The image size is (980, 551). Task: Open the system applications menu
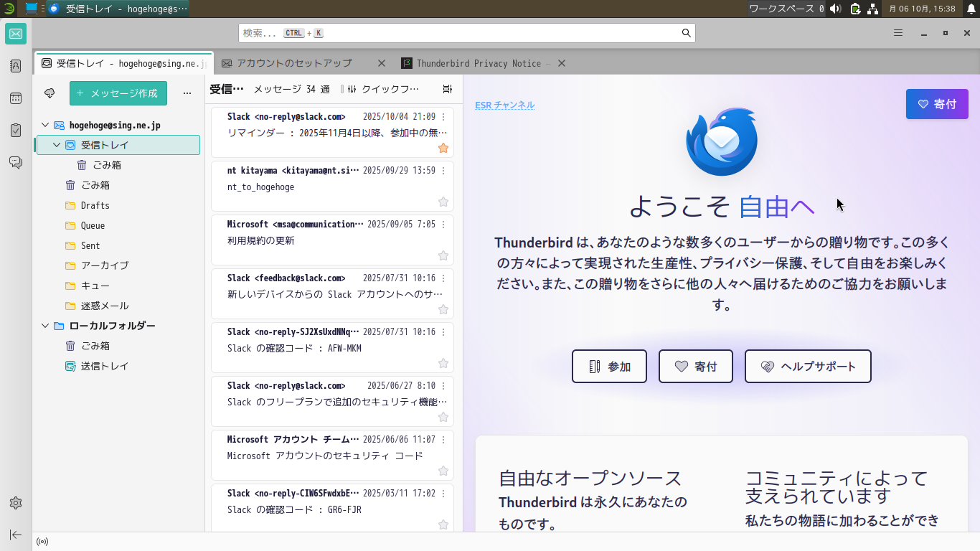(x=9, y=9)
